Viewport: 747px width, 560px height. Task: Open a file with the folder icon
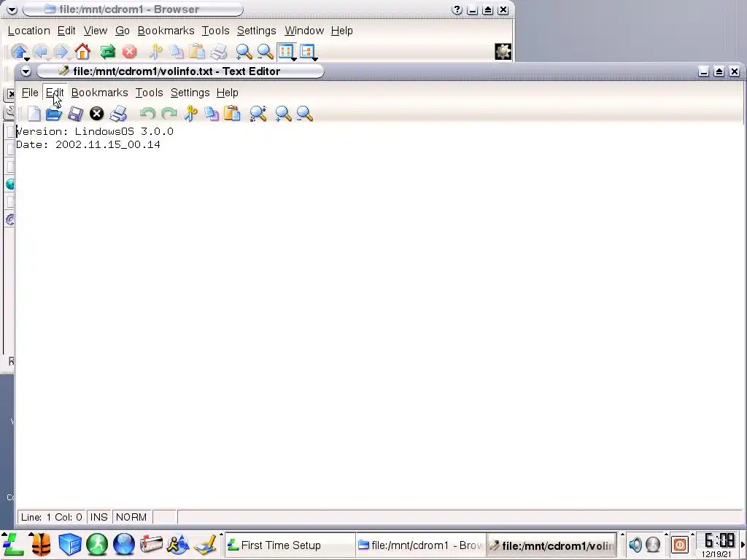tap(53, 114)
